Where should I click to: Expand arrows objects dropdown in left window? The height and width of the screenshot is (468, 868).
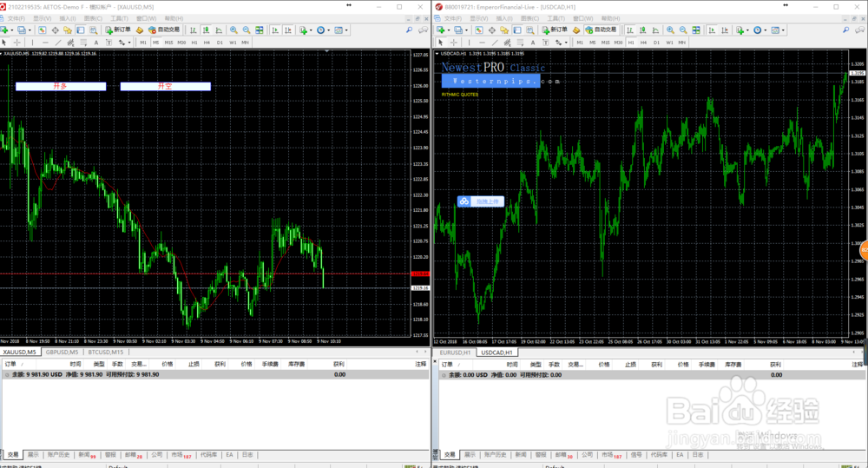pos(129,42)
